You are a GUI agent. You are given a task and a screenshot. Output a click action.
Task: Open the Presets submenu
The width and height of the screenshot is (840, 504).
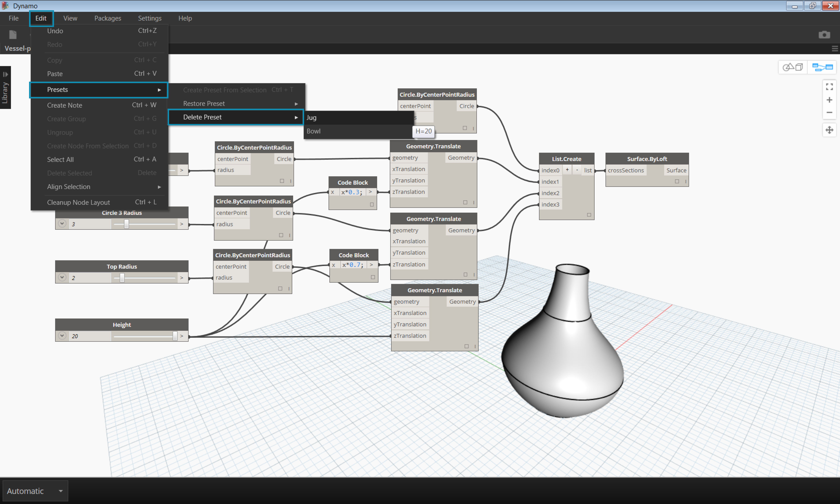click(x=99, y=90)
